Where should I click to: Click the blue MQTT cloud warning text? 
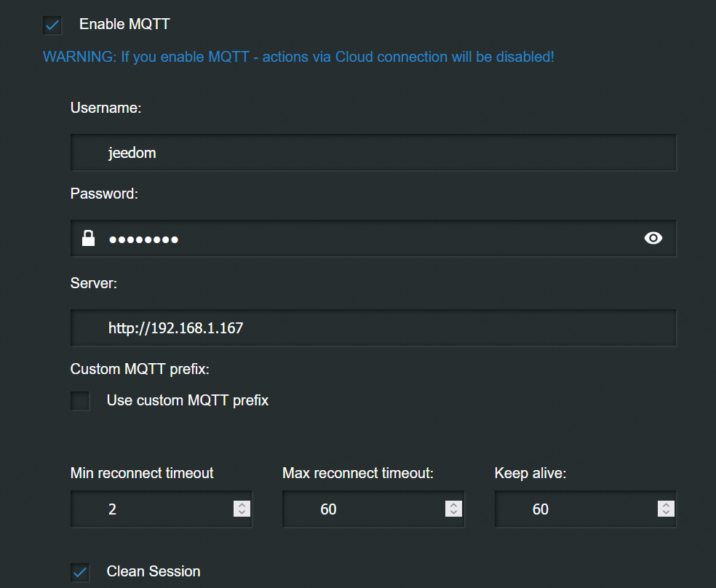click(x=298, y=57)
